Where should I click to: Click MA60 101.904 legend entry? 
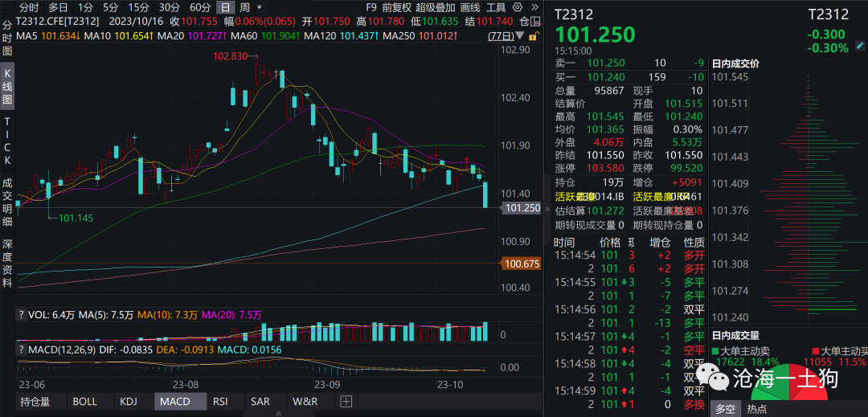(266, 35)
